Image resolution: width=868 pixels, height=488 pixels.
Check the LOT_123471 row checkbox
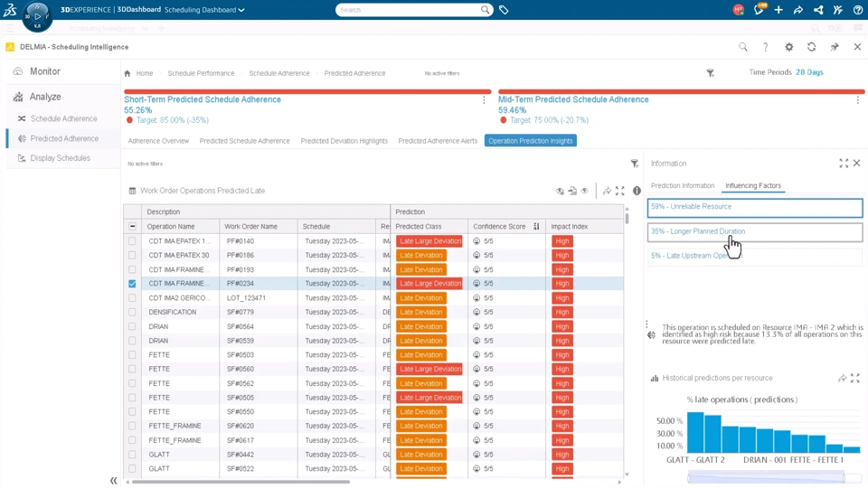(132, 297)
